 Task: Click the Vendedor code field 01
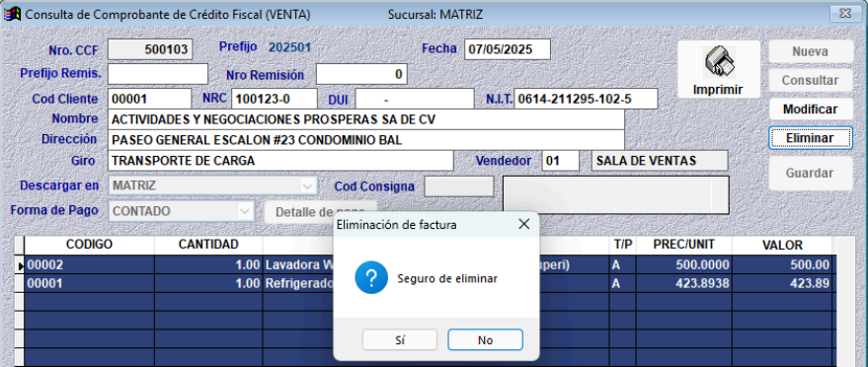click(x=560, y=161)
